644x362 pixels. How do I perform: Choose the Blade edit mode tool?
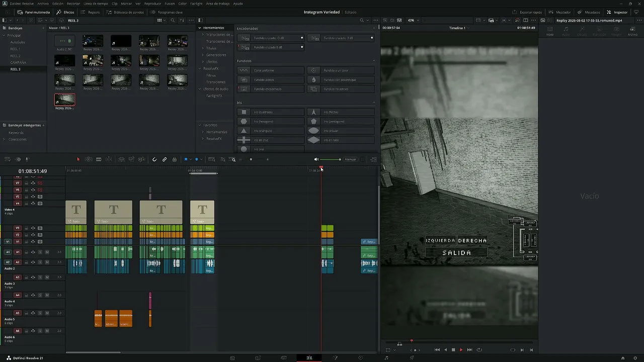99,159
